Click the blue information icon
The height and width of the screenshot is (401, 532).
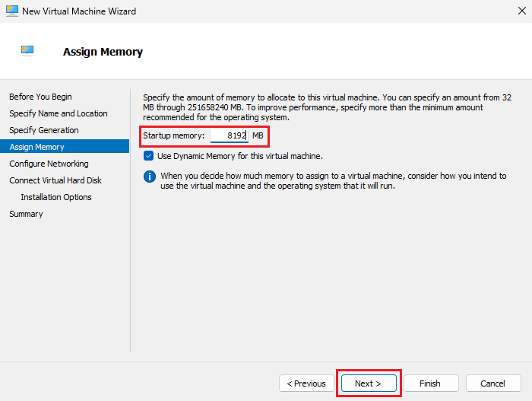(x=149, y=177)
